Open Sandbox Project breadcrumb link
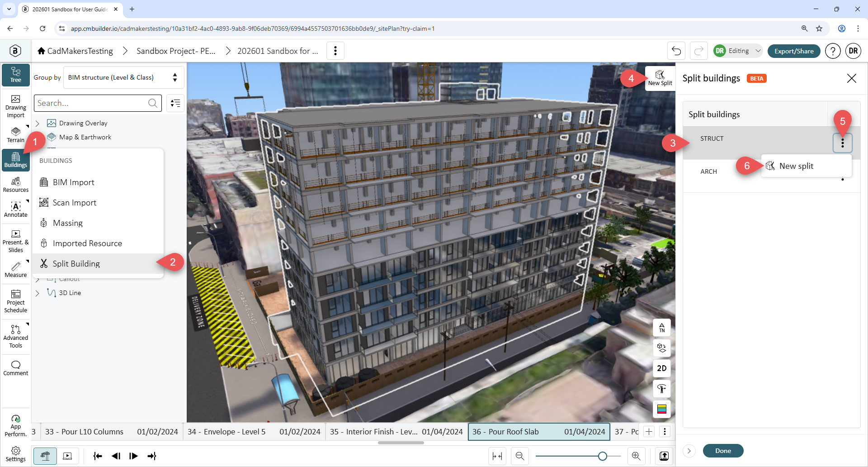The width and height of the screenshot is (868, 467). [176, 51]
